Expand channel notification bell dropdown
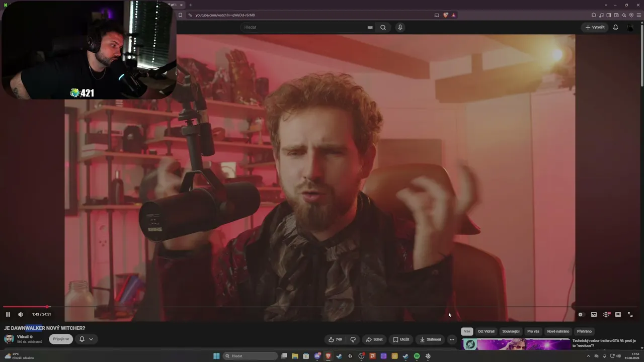The width and height of the screenshot is (644, 362). [86, 339]
